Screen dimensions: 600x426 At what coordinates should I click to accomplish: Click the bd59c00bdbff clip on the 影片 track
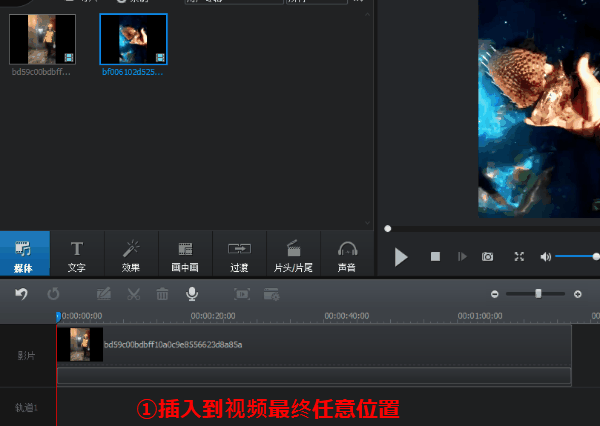click(x=314, y=344)
